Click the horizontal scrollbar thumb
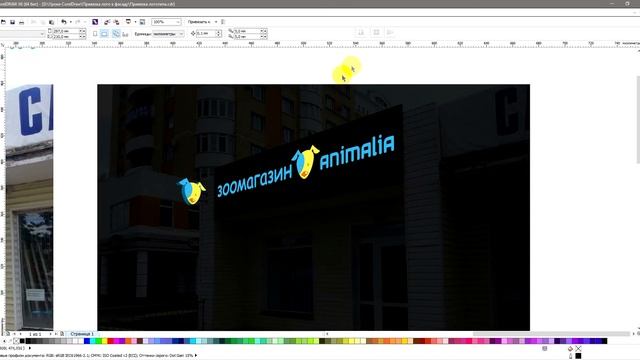 point(551,334)
